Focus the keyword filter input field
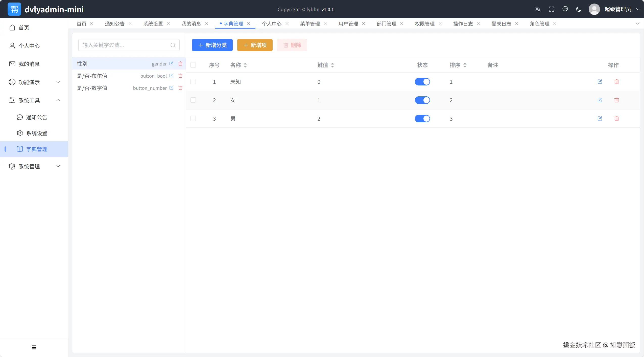Viewport: 644px width, 357px height. click(x=126, y=45)
